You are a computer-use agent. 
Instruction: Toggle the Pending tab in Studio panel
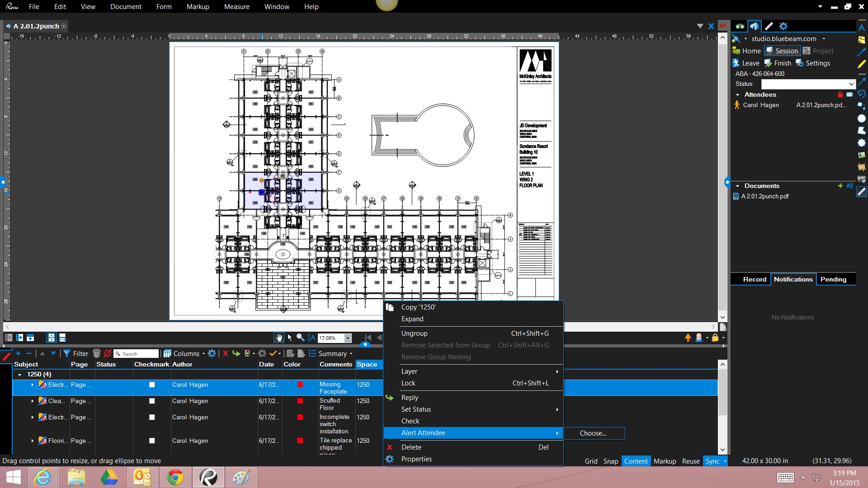coord(833,279)
